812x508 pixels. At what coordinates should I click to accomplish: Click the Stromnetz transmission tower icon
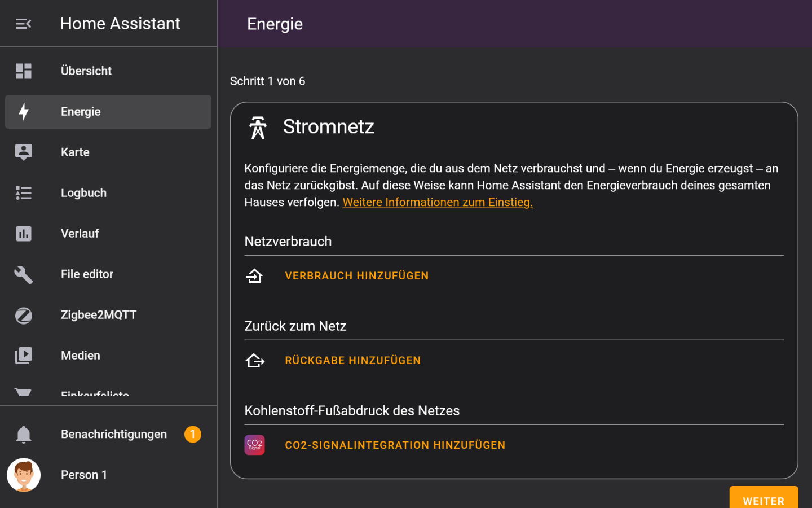[258, 128]
